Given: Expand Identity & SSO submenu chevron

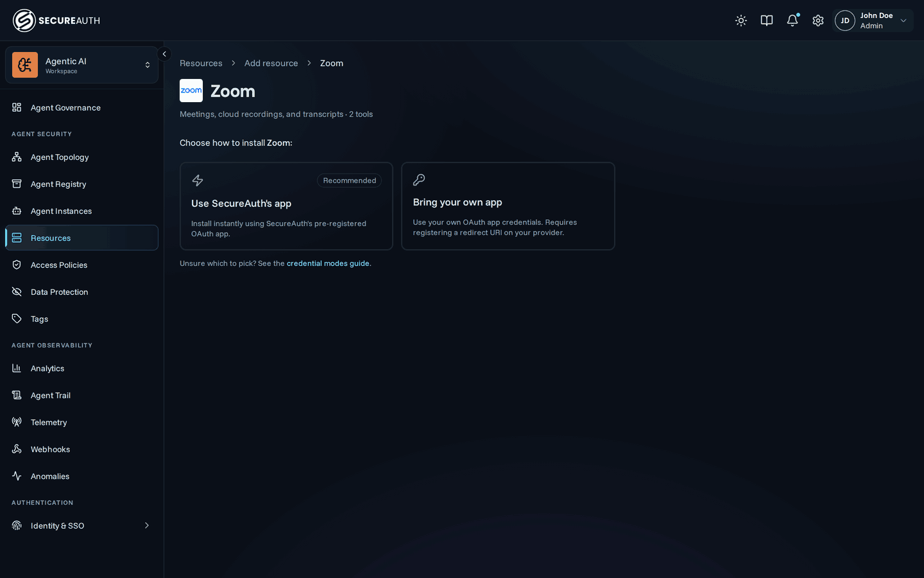Looking at the screenshot, I should (147, 525).
